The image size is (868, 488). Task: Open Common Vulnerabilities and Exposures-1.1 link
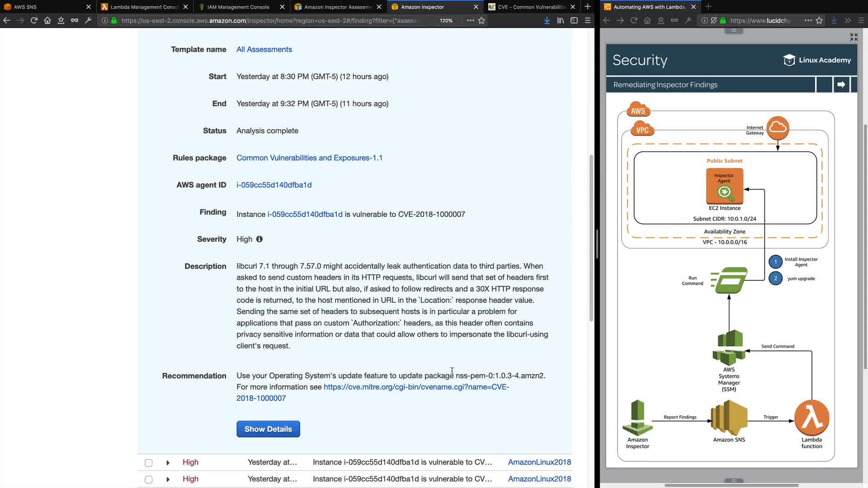click(x=309, y=158)
